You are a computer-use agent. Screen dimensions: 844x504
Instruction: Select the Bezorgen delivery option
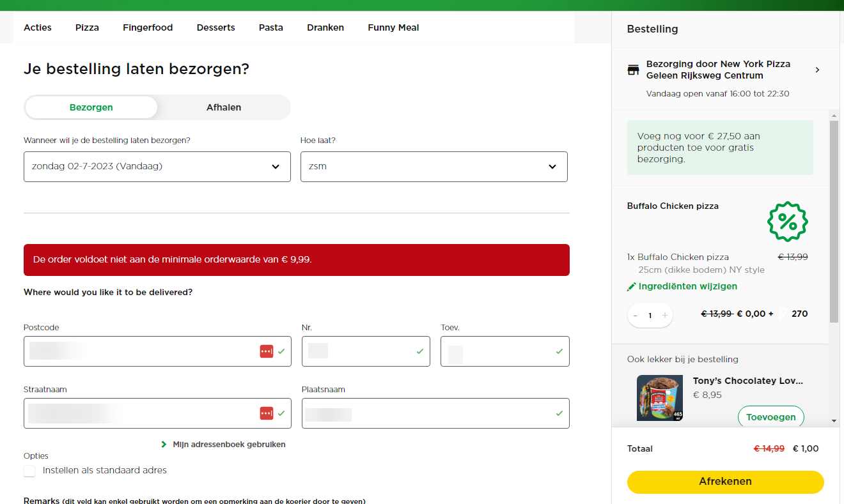(x=91, y=107)
